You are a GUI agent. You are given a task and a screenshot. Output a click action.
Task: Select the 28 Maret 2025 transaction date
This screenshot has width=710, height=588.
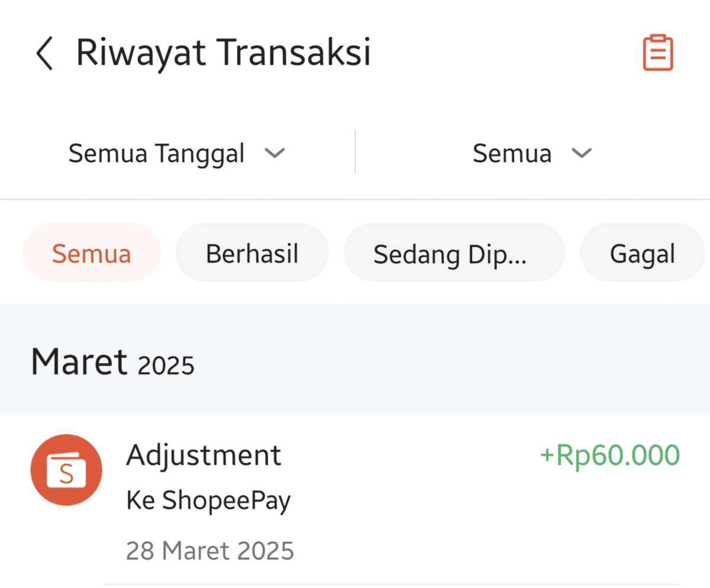pos(210,550)
